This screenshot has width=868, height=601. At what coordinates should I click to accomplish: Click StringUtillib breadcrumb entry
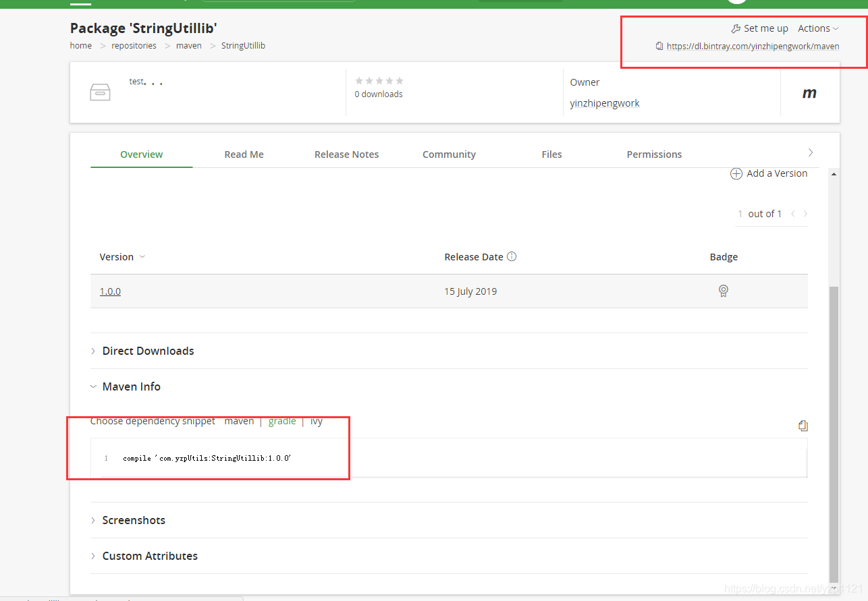point(243,46)
